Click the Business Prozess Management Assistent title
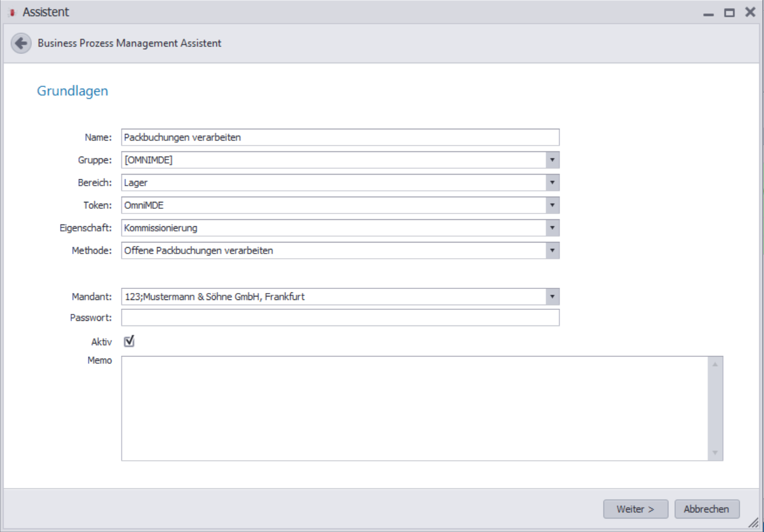764x532 pixels. pos(129,43)
